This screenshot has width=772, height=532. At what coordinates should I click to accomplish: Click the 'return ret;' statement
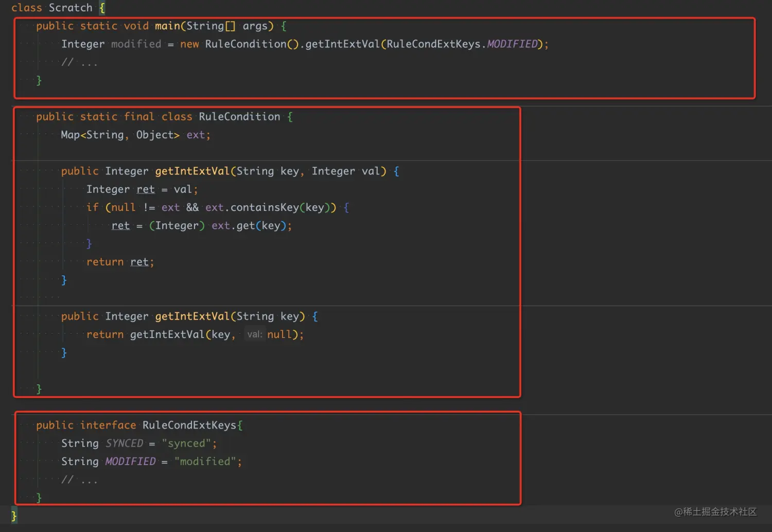(120, 262)
